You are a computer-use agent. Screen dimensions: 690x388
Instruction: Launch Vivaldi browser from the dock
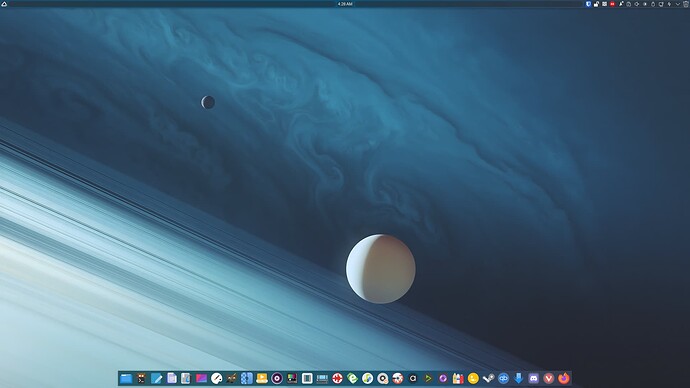(x=548, y=378)
